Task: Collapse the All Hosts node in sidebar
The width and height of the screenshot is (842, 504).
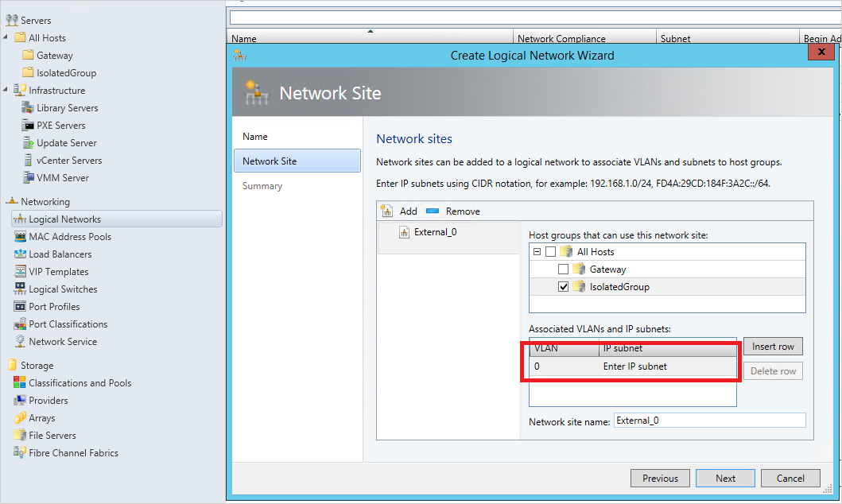Action: tap(6, 37)
